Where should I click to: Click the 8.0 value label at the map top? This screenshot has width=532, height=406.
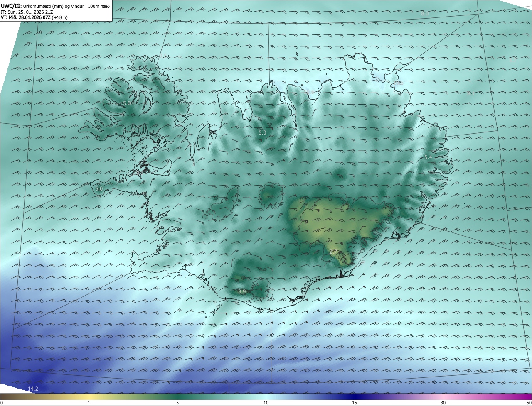424,14
